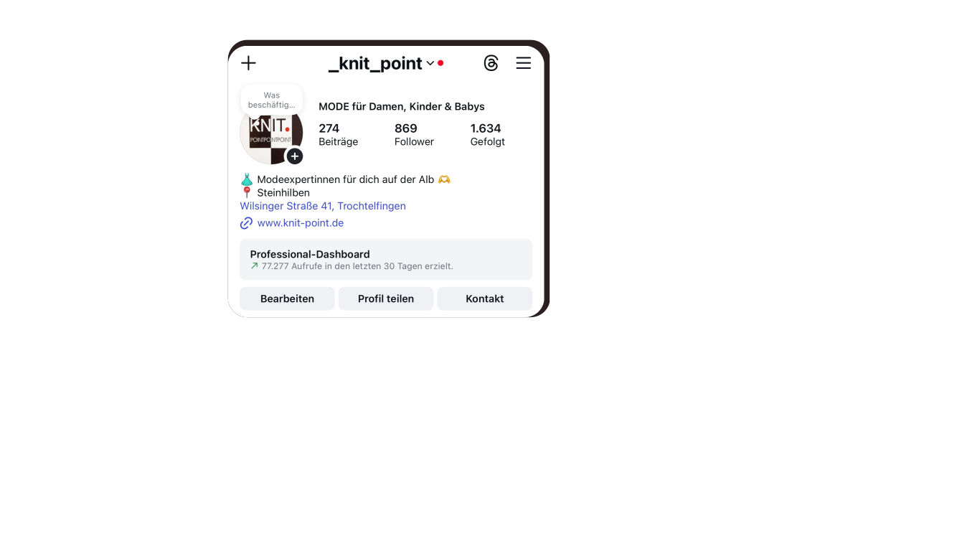Open the hamburger menu icon

tap(524, 63)
